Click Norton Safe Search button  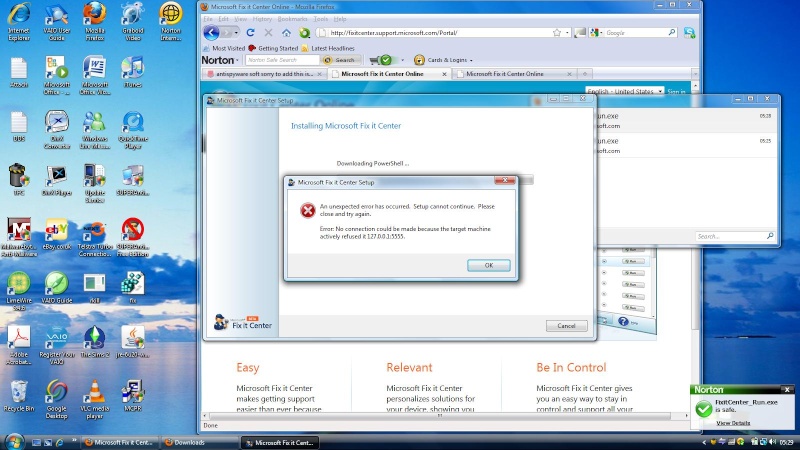(340, 60)
